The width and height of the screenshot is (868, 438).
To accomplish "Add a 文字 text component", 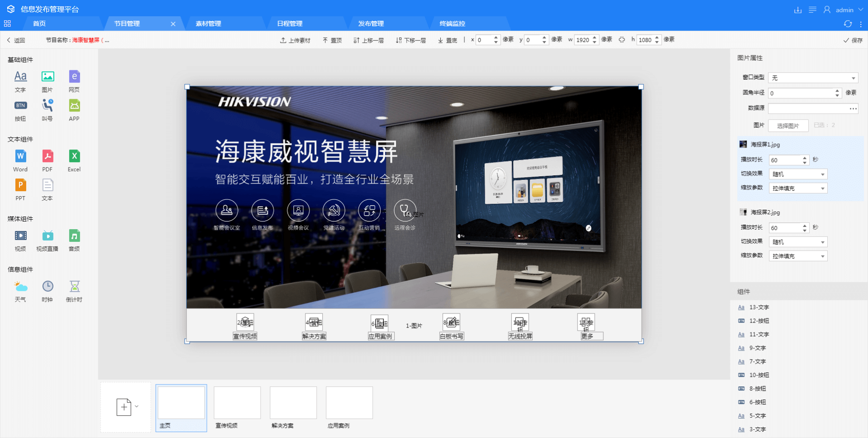I will 20,81.
